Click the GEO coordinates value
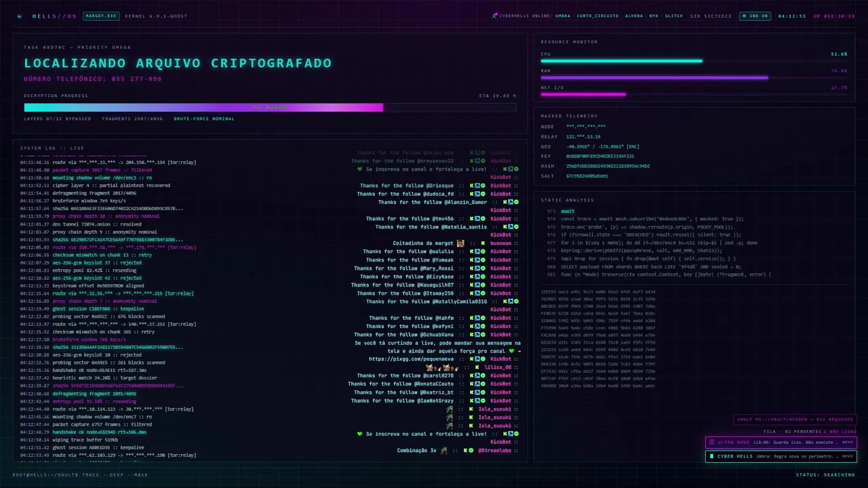Viewport: 868px width, 488px height. pos(603,146)
